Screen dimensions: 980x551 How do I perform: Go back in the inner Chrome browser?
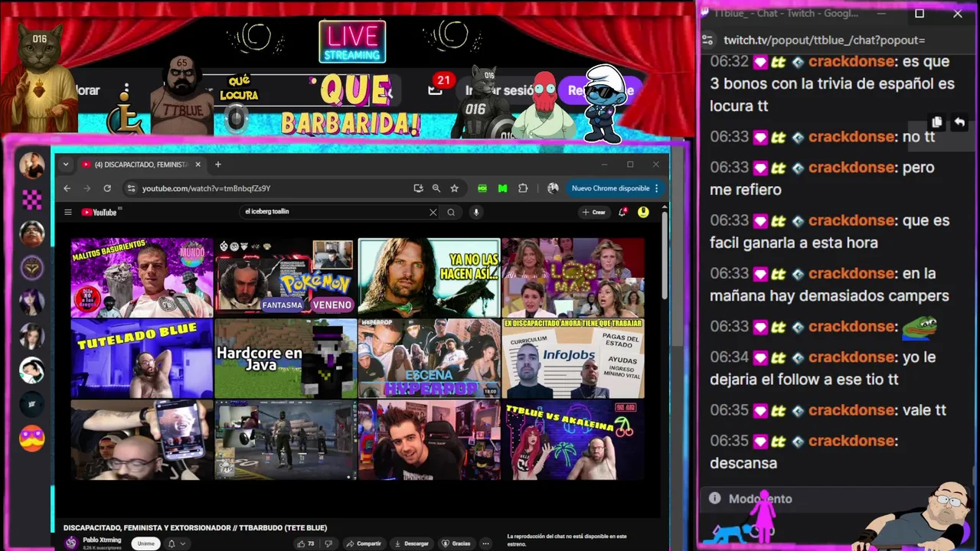[67, 188]
